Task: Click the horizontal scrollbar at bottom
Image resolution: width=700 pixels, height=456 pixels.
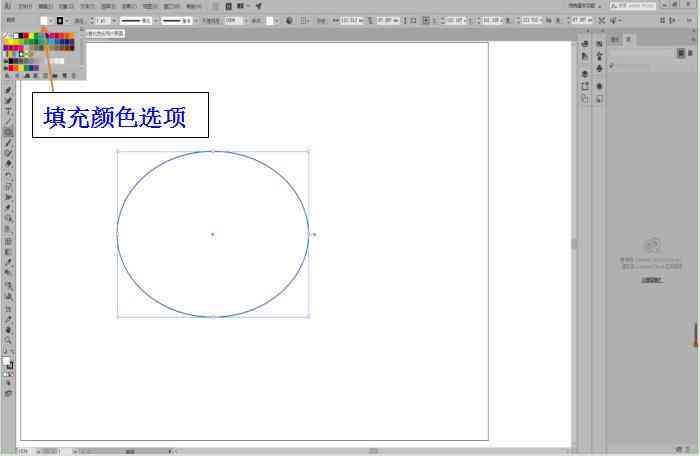Action: pyautogui.click(x=374, y=451)
